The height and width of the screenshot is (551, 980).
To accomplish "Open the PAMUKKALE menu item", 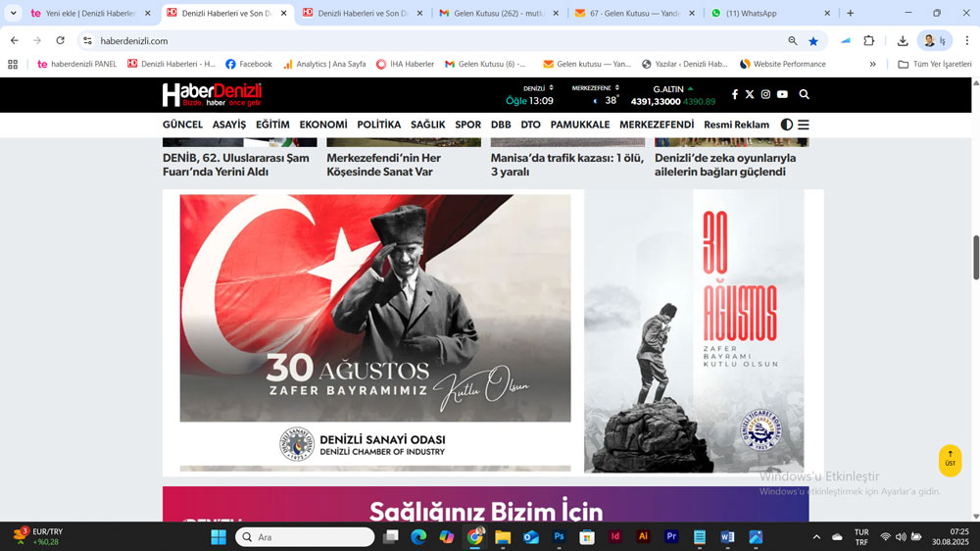I will point(580,125).
